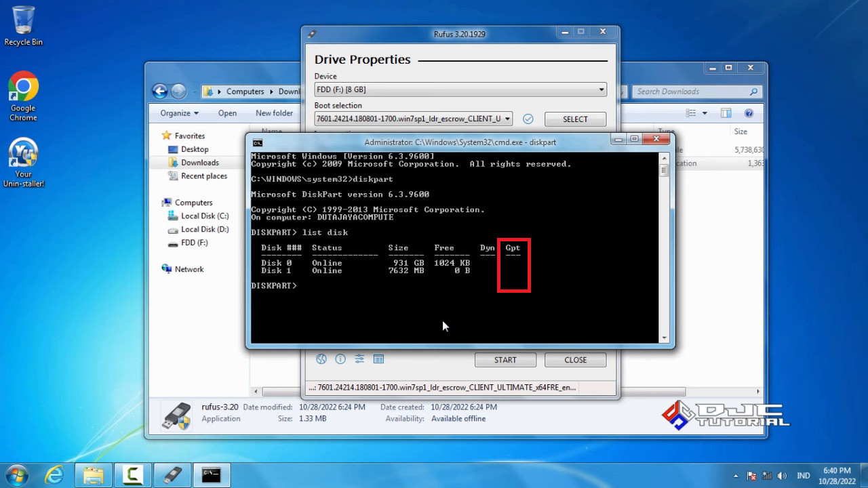Viewport: 868px width, 488px height.
Task: Open Explorer Organize dropdown menu
Action: click(x=180, y=113)
